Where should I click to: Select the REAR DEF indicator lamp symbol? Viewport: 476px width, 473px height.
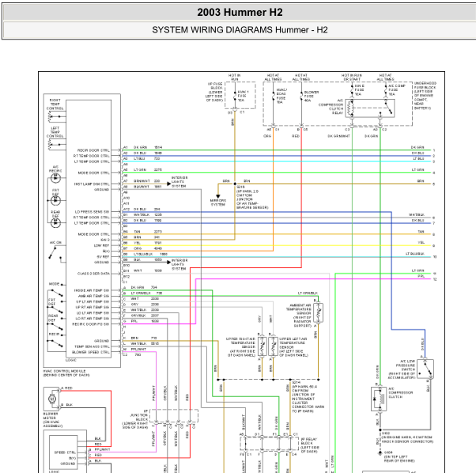point(55,223)
